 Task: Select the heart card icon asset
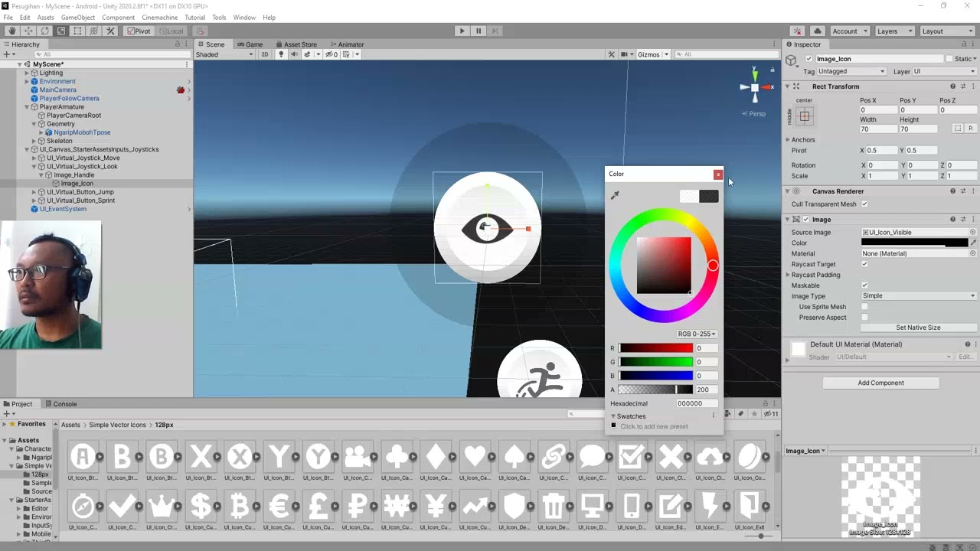coord(475,457)
